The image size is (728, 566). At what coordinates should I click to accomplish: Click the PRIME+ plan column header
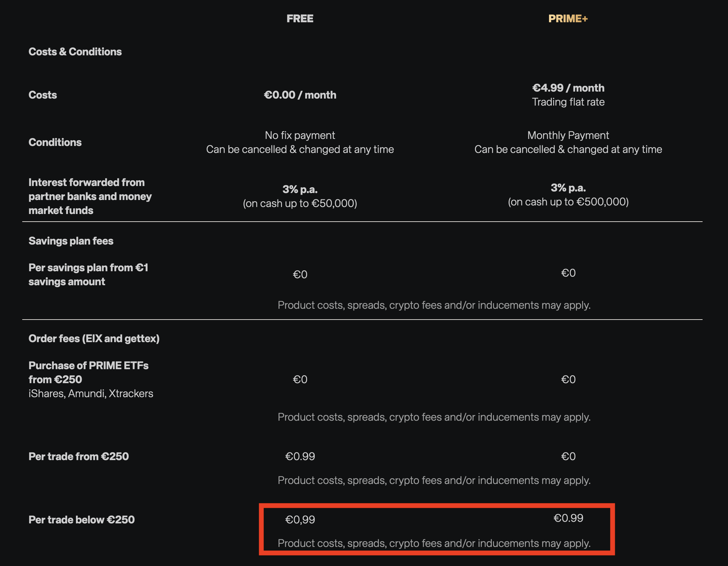(x=568, y=19)
